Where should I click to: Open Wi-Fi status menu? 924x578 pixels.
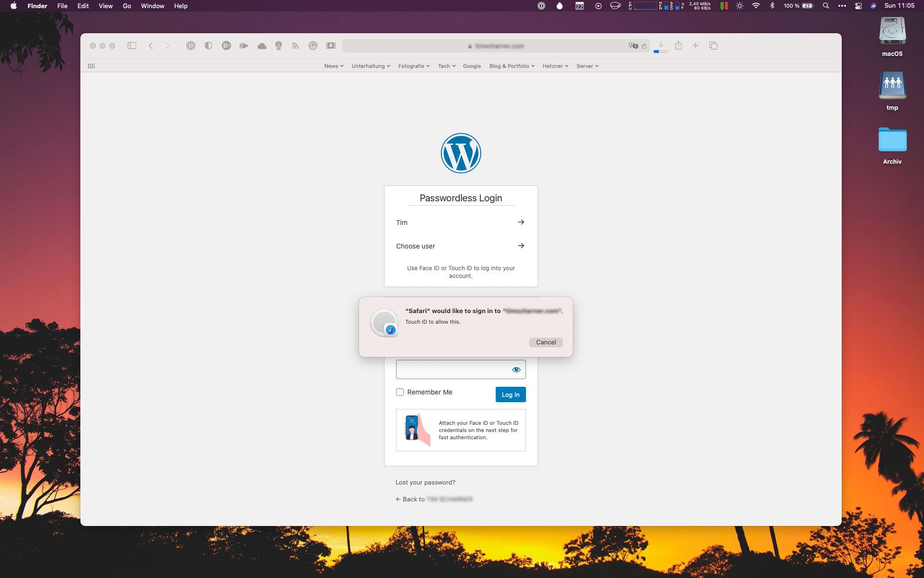click(756, 6)
